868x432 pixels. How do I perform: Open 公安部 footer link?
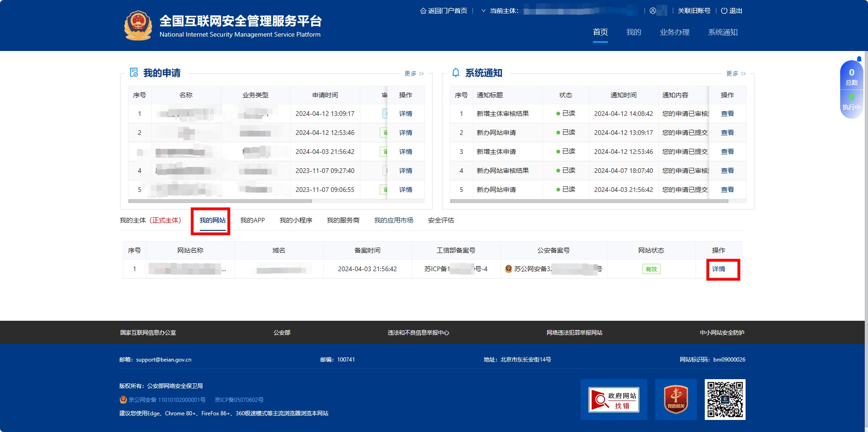[x=282, y=332]
